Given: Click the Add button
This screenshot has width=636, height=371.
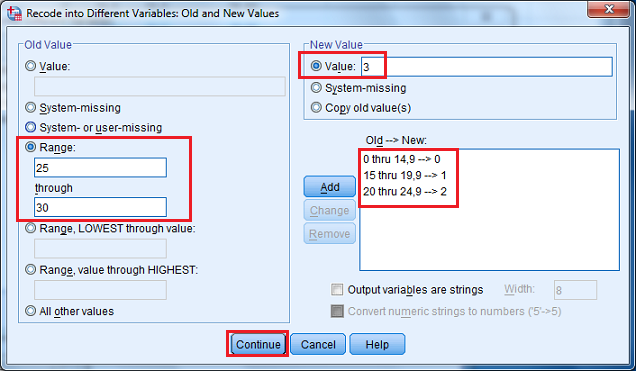Looking at the screenshot, I should pos(330,187).
